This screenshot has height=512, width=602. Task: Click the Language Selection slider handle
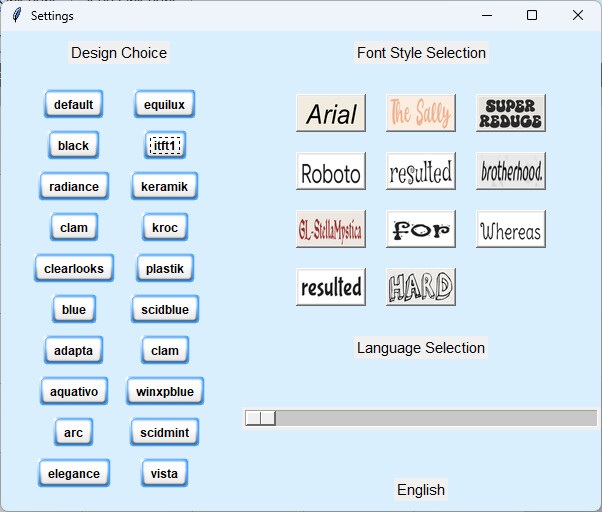coord(261,418)
